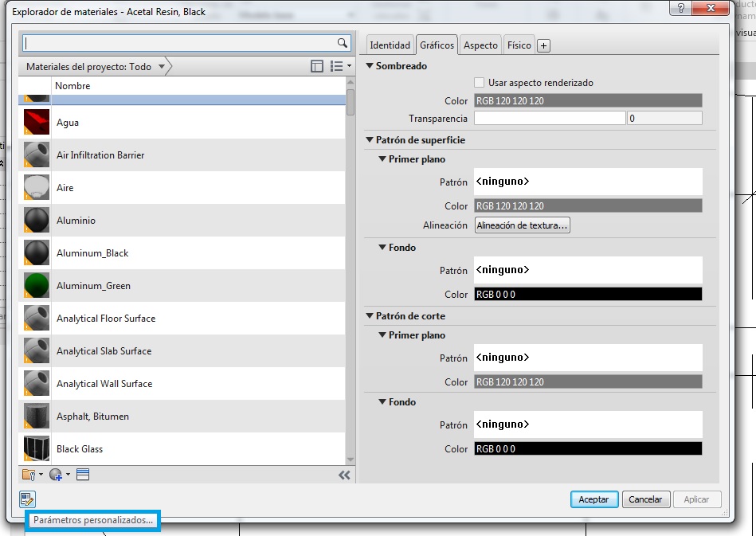Image resolution: width=756 pixels, height=536 pixels.
Task: Click the Aceptar button
Action: [593, 499]
